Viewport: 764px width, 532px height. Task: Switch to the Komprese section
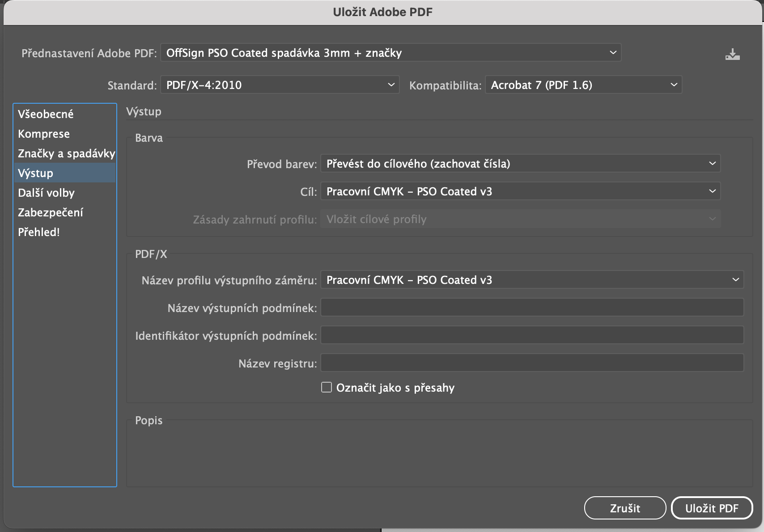[65, 134]
